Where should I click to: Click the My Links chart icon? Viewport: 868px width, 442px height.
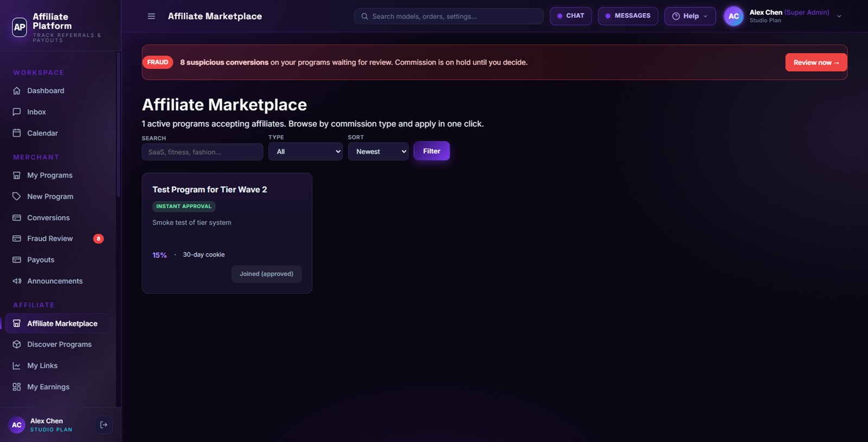[17, 366]
